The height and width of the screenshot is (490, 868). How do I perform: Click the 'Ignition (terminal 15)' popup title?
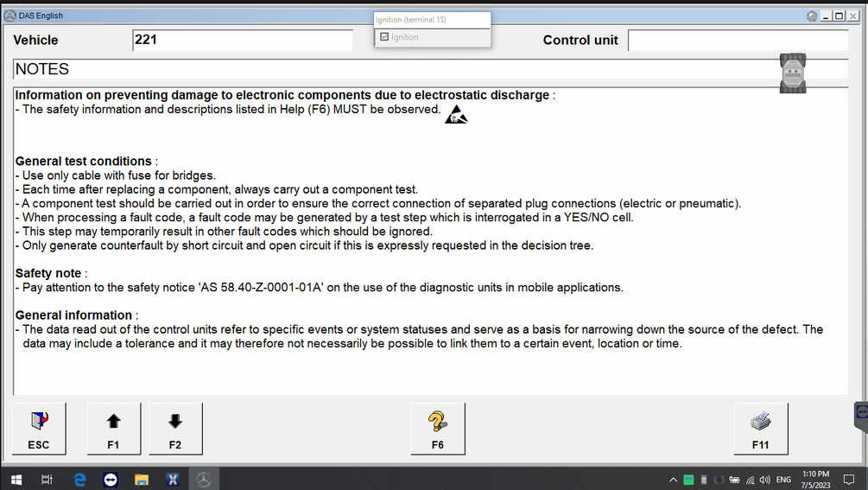point(411,20)
